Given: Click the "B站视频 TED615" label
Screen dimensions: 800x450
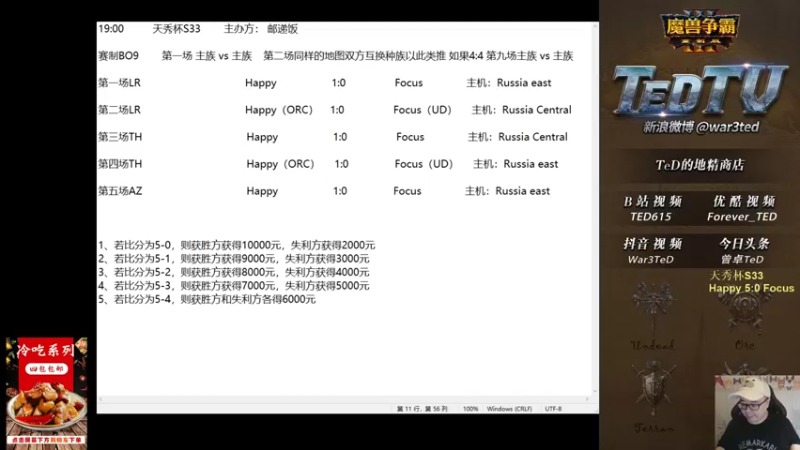Looking at the screenshot, I should click(x=653, y=208).
